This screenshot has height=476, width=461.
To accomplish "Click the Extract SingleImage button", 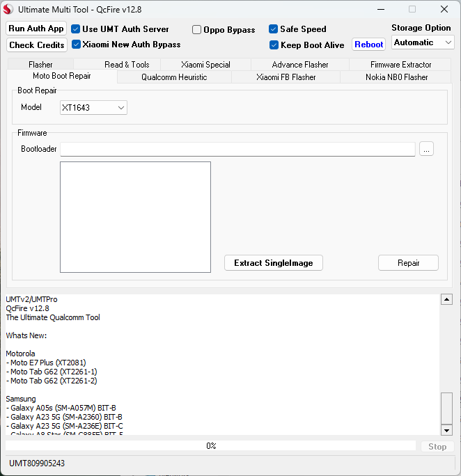I will click(x=273, y=262).
